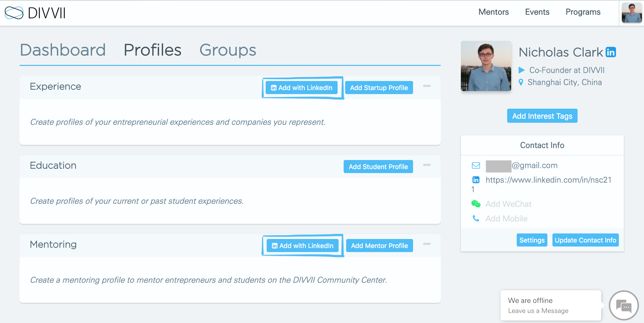Click Add Mobile

point(506,219)
